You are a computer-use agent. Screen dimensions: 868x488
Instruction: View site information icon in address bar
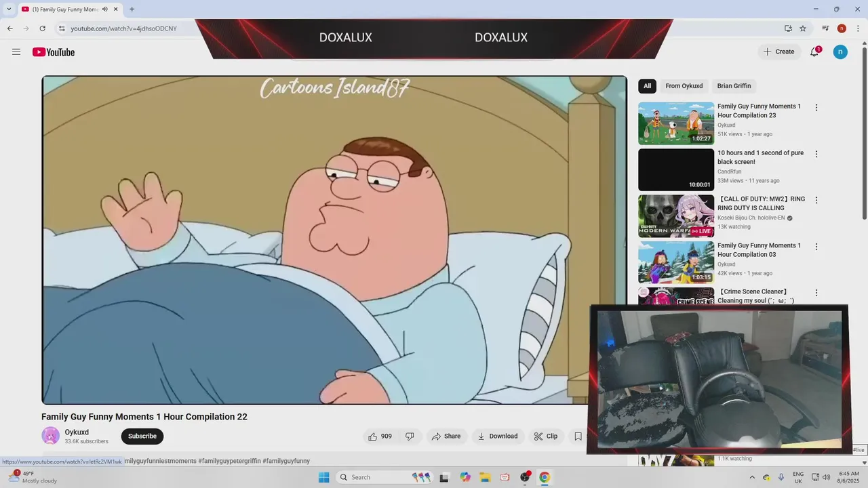tap(62, 28)
